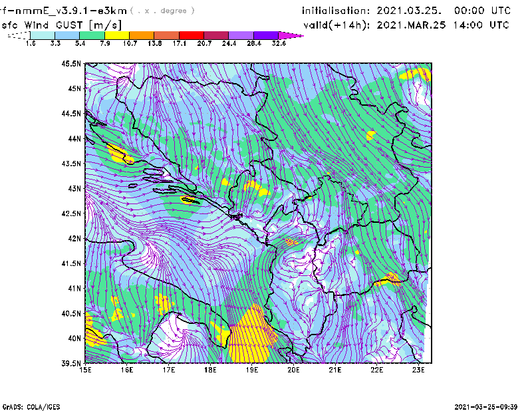This screenshot has height=411, width=532.
Task: Click the crimson legend color swatch
Action: tap(216, 35)
